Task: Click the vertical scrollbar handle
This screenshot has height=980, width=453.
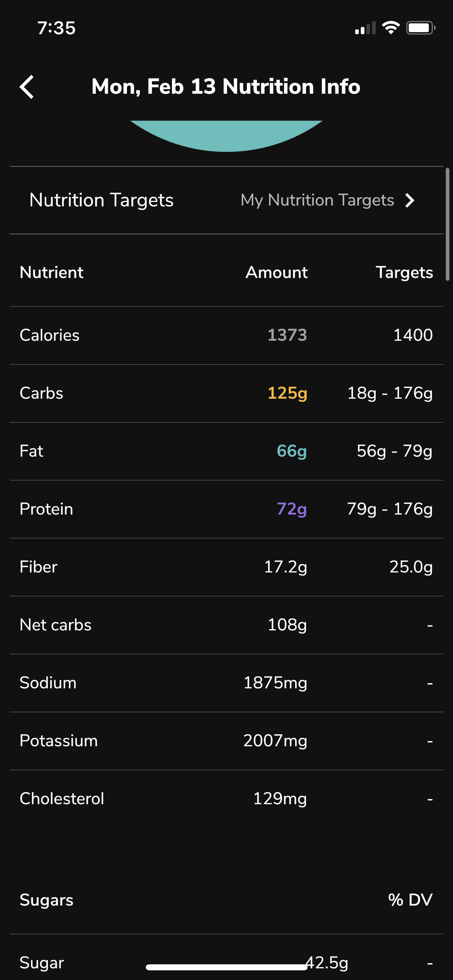Action: point(447,224)
